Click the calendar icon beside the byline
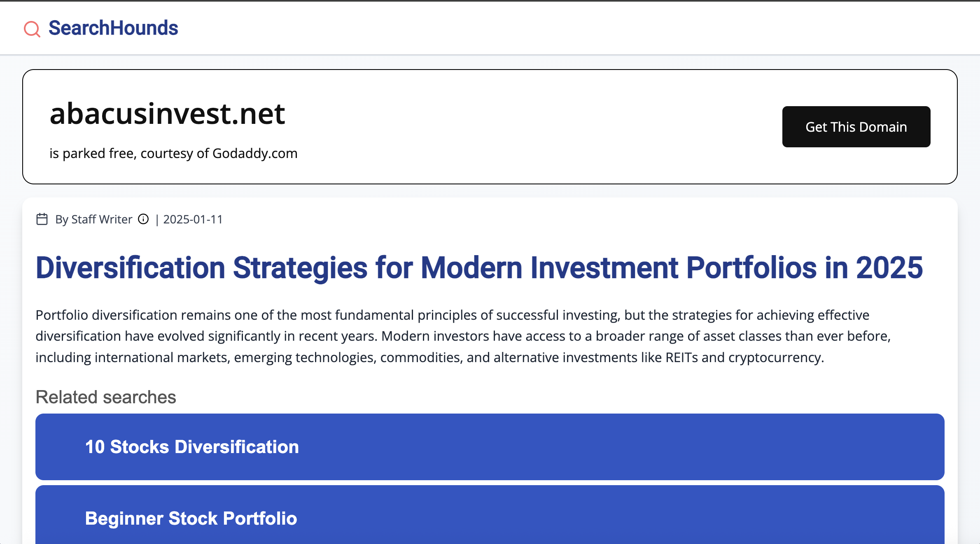The height and width of the screenshot is (544, 980). click(x=42, y=219)
